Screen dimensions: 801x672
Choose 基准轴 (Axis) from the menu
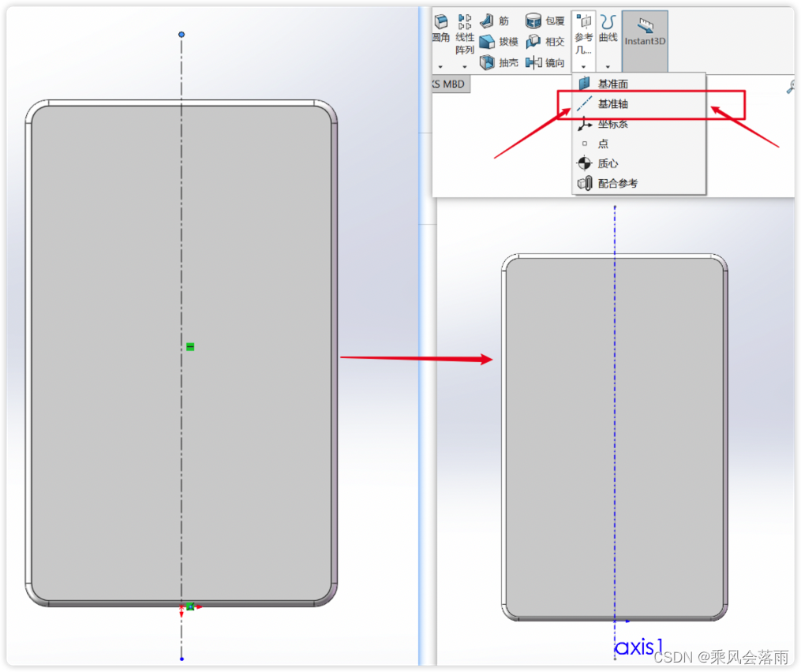click(x=639, y=104)
